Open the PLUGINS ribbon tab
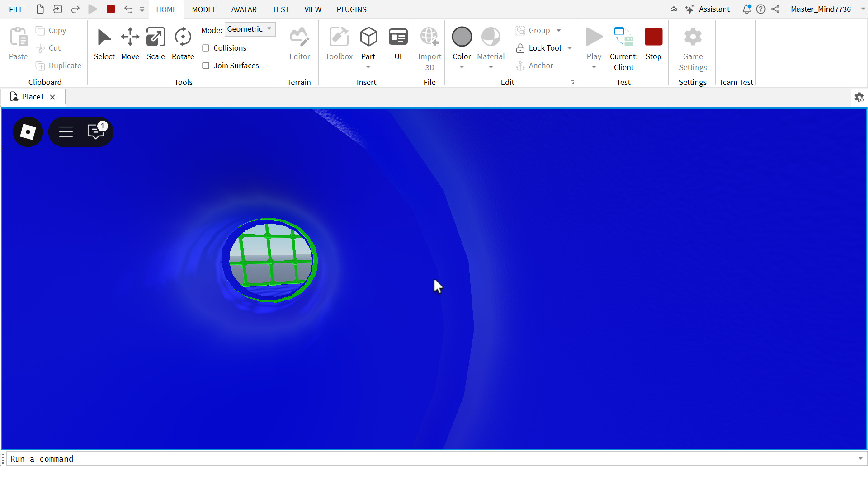This screenshot has height=488, width=868. click(351, 9)
